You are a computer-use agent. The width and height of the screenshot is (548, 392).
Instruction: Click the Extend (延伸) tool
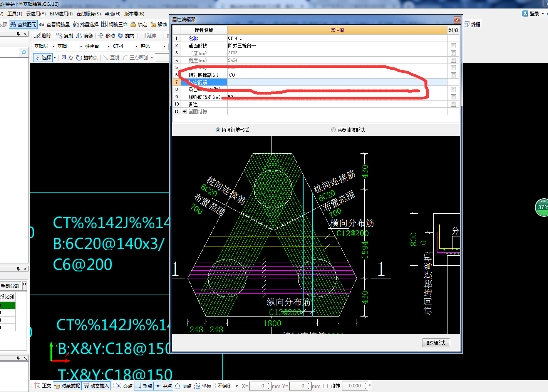[148, 35]
